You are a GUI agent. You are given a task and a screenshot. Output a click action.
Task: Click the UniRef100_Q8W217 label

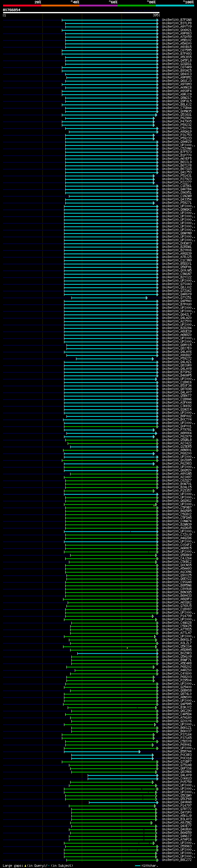pos(177,98)
